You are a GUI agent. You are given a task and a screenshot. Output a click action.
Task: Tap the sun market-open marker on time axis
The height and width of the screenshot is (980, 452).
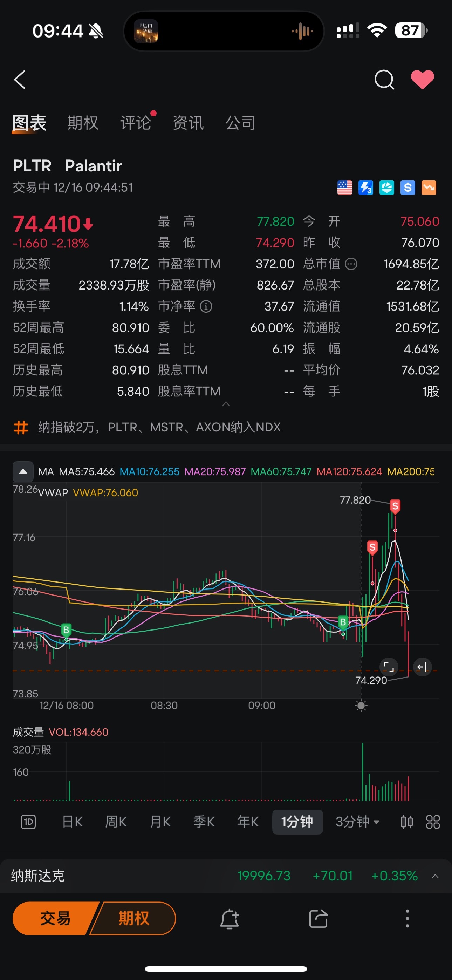(x=361, y=706)
